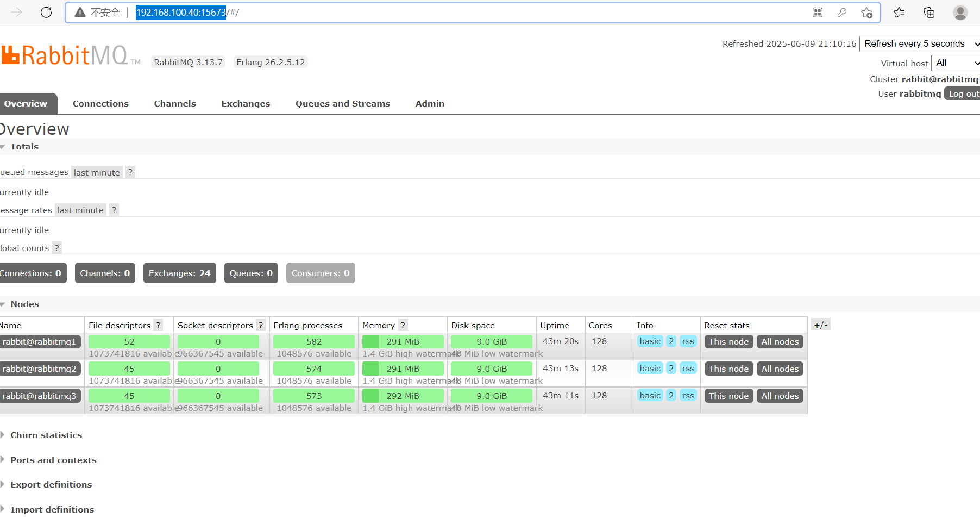Reset stats for All nodes on rabbitmq3 row
The width and height of the screenshot is (980, 524).
[780, 396]
